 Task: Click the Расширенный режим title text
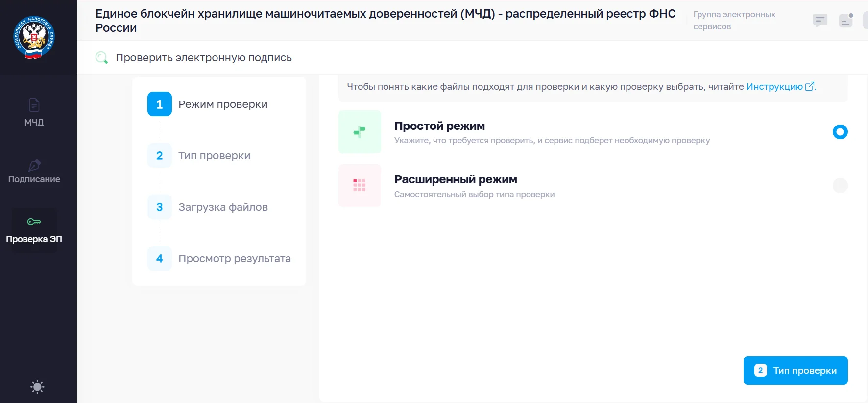456,179
